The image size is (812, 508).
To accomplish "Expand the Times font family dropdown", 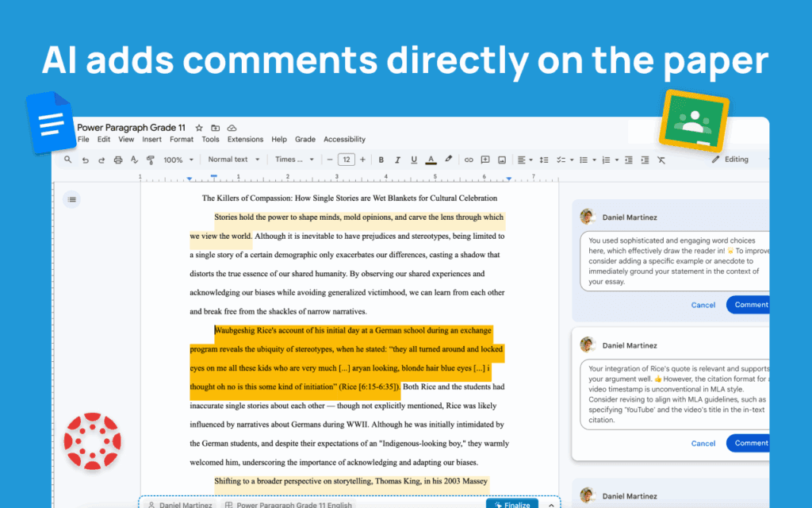I will pos(294,160).
